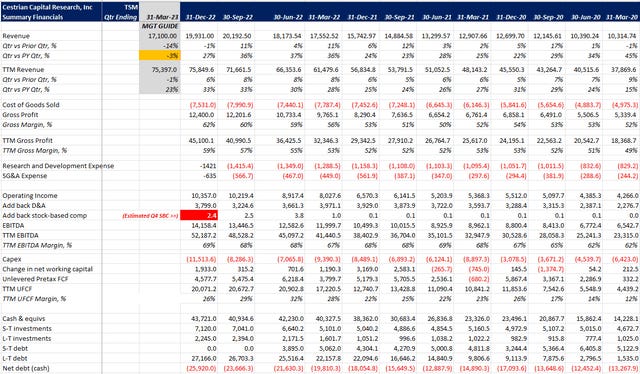Select the '31-Mar-21' column header
The width and height of the screenshot is (640, 374).
tap(473, 17)
